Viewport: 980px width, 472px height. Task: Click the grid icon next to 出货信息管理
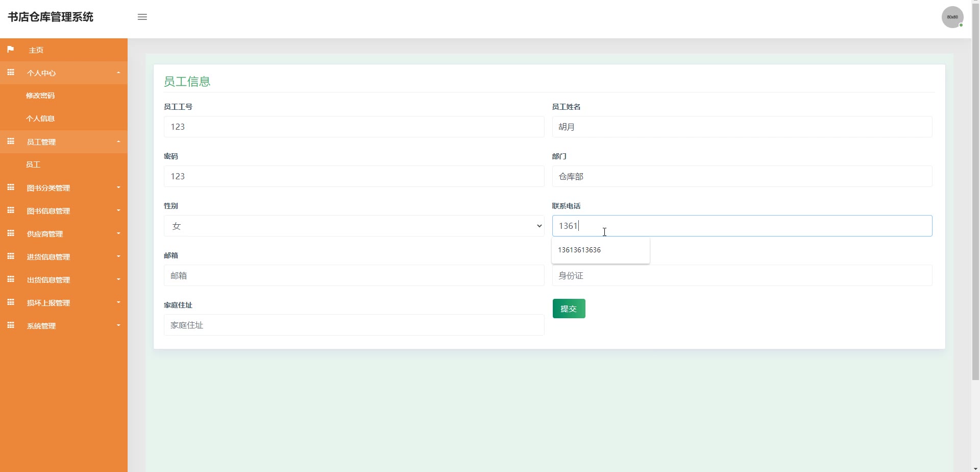[x=11, y=279]
